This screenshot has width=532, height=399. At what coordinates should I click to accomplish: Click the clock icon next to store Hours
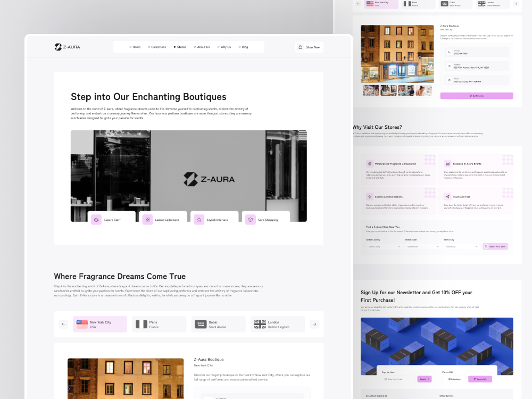tap(448, 80)
